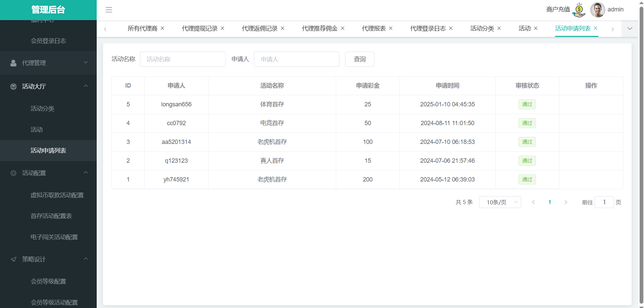Click the 申请人 input field
Viewport: 644px width, 308px height.
tap(296, 59)
